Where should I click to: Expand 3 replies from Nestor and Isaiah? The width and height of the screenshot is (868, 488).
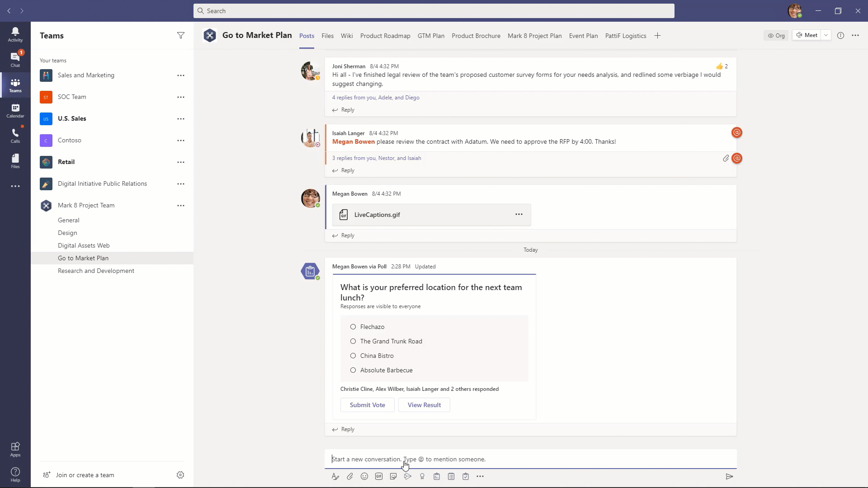(377, 158)
